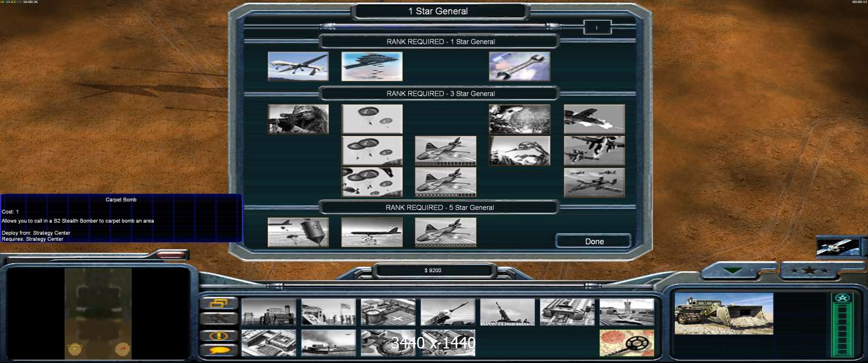Click the dozer unit portrait

(724, 313)
